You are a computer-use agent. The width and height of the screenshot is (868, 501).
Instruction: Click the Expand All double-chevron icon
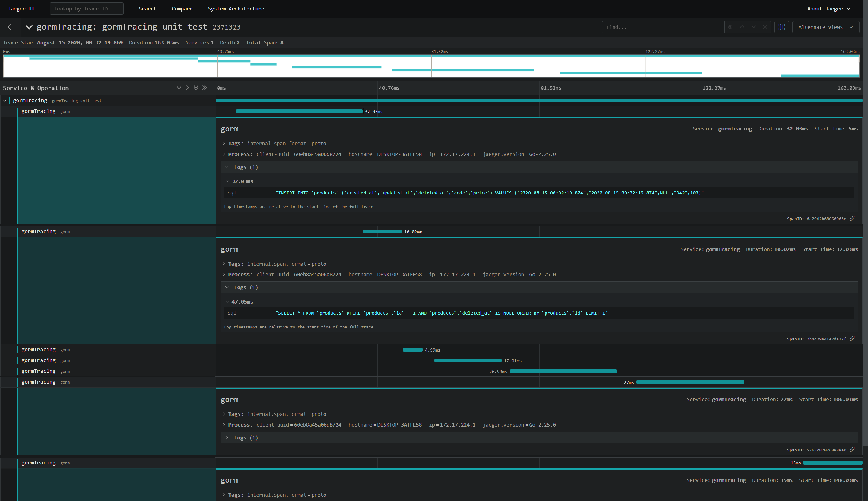pyautogui.click(x=196, y=88)
